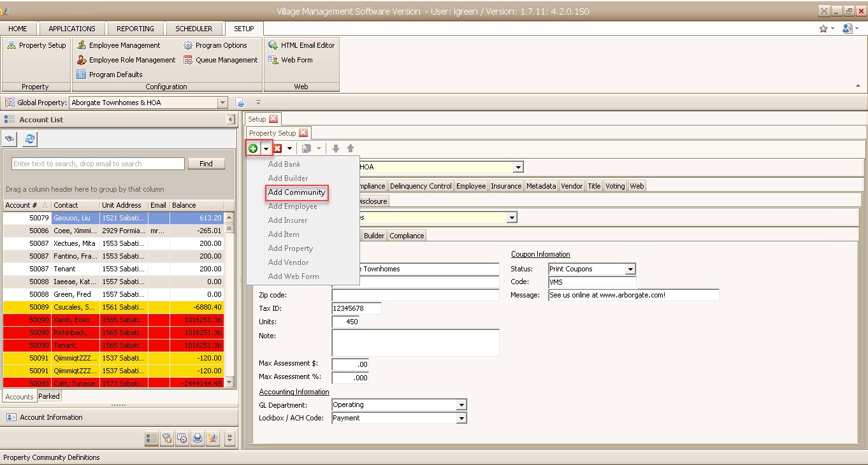
Task: Open Program Options
Action: tap(215, 45)
